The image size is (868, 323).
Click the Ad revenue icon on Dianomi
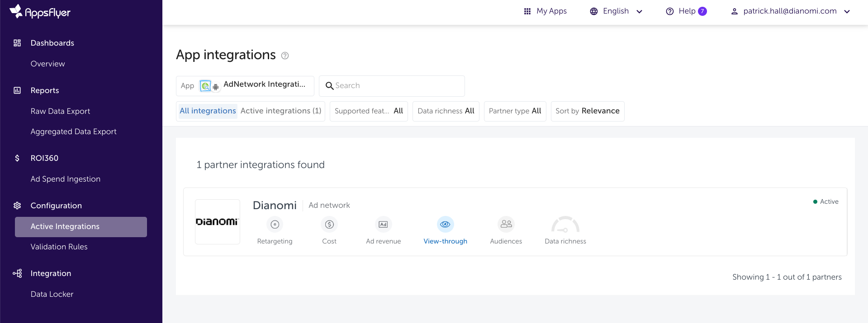(x=383, y=224)
